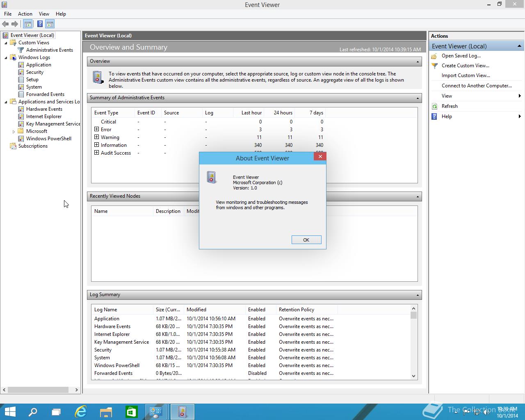The width and height of the screenshot is (525, 420).
Task: Click the Log Name column header
Action: pos(122,310)
